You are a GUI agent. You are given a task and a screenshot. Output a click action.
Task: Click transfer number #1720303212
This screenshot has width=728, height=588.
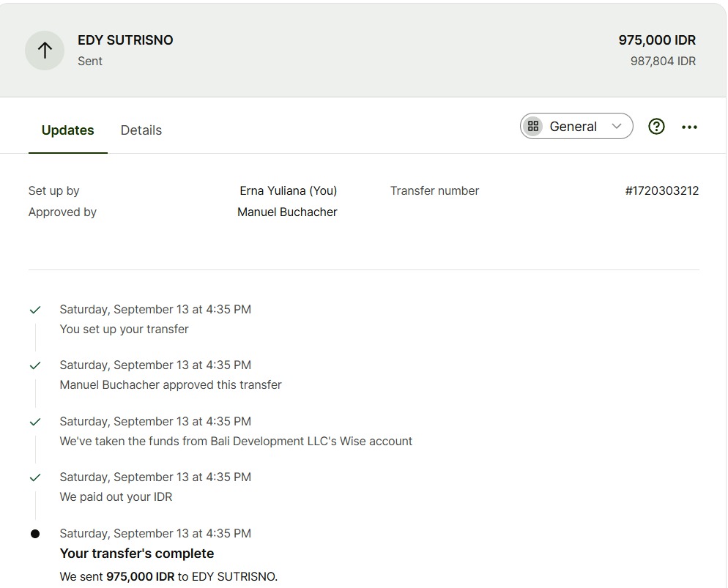661,190
